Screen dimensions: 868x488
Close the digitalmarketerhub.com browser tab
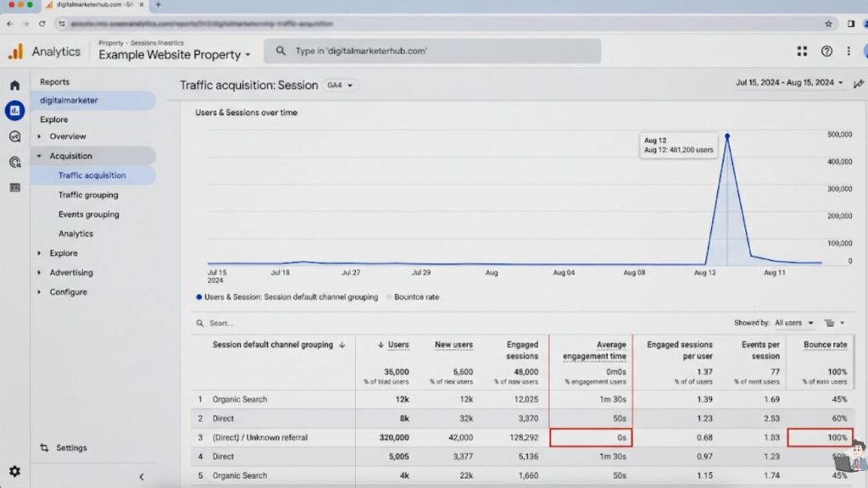tap(142, 4)
